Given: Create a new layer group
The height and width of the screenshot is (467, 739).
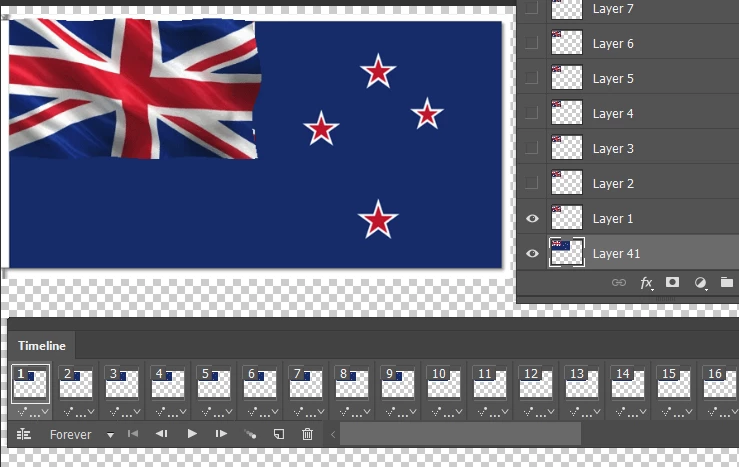Looking at the screenshot, I should point(727,282).
